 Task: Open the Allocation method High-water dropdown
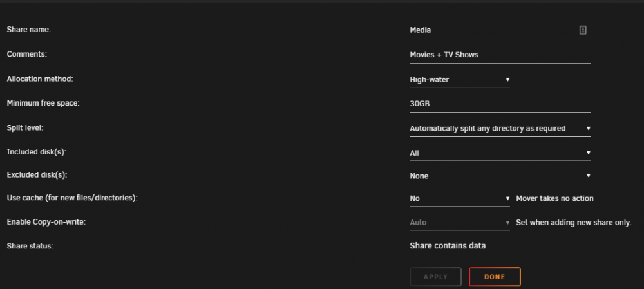tap(460, 80)
